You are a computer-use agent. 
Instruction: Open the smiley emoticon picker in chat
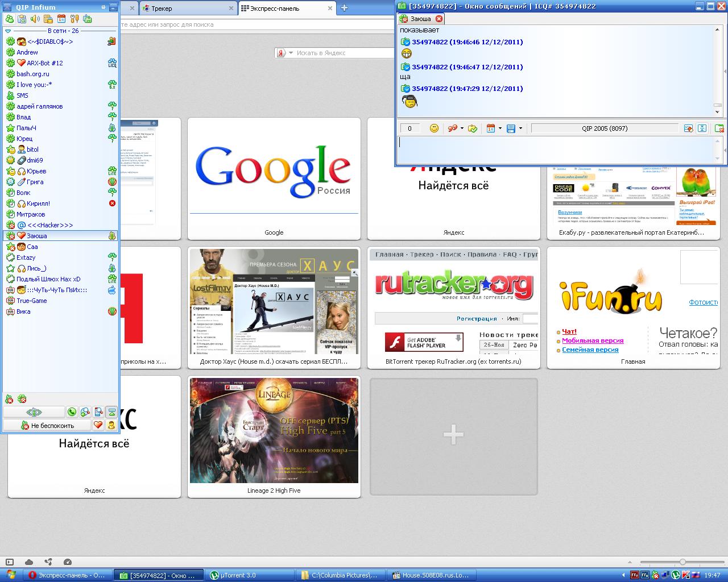point(434,128)
